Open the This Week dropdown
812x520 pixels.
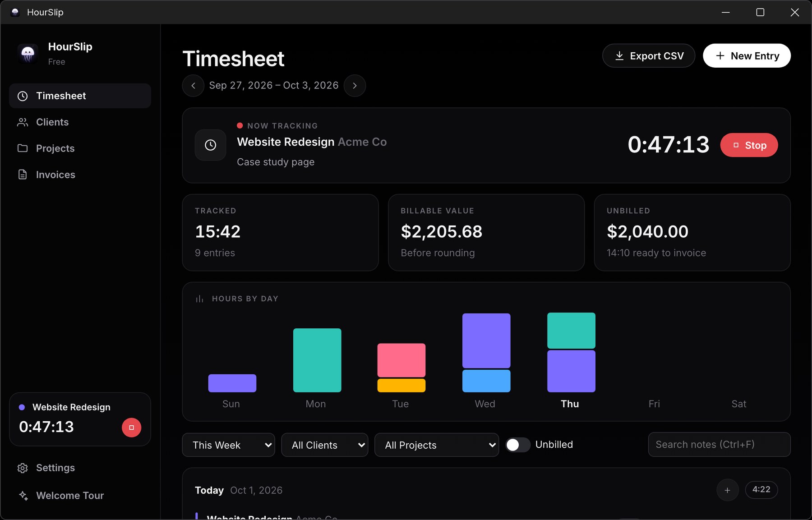tap(229, 445)
